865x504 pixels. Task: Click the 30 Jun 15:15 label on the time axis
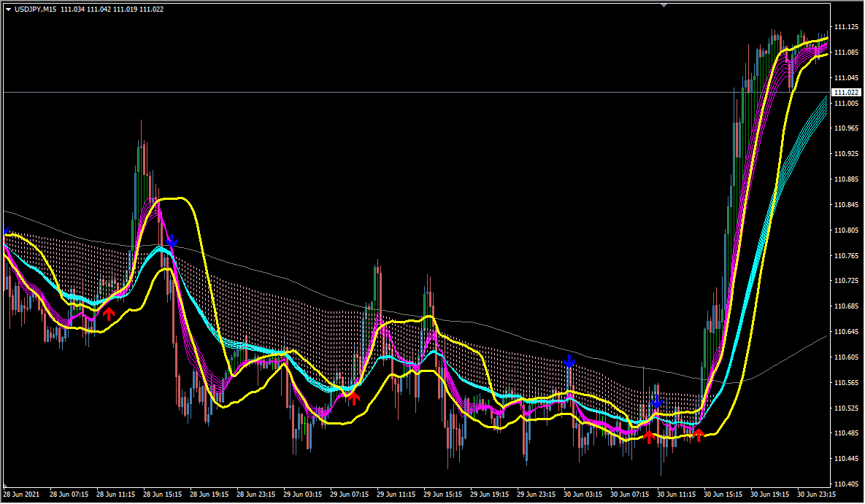(723, 495)
